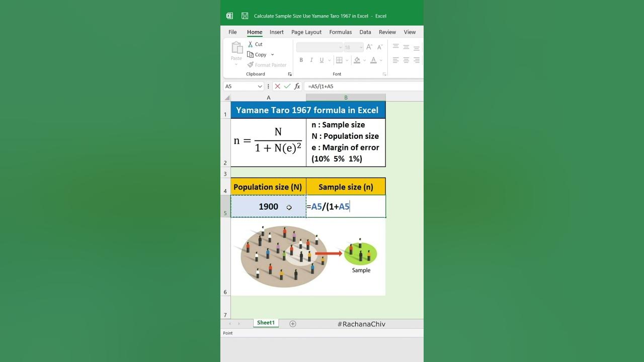Confirm formula entry with the green checkmark
The height and width of the screenshot is (362, 644).
coord(287,86)
